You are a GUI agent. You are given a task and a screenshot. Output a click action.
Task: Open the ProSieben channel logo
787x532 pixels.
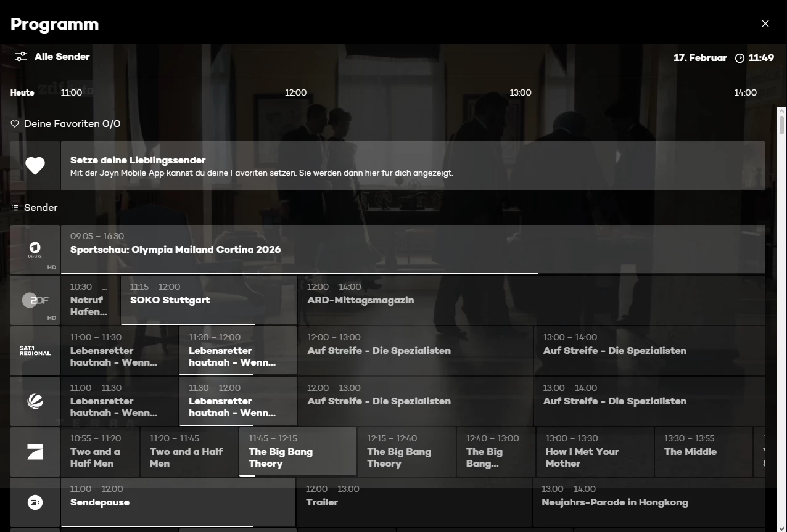click(35, 452)
